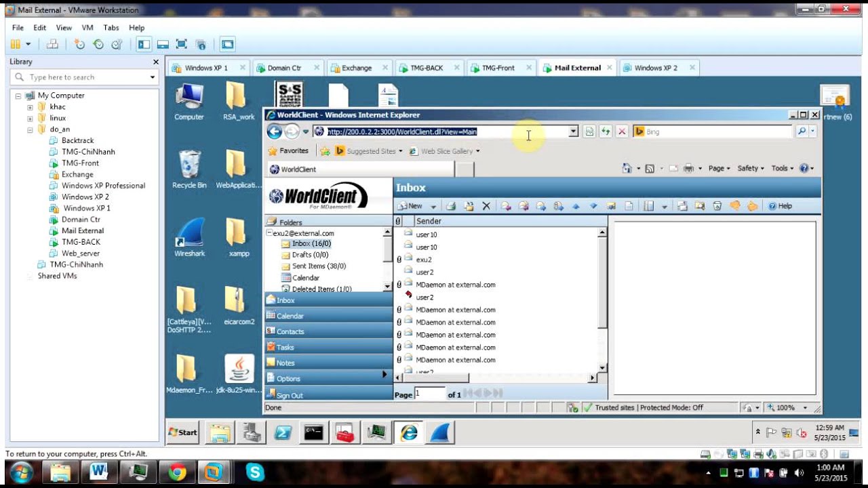868x488 pixels.
Task: Click Skype icon in host taskbar
Action: 255,472
